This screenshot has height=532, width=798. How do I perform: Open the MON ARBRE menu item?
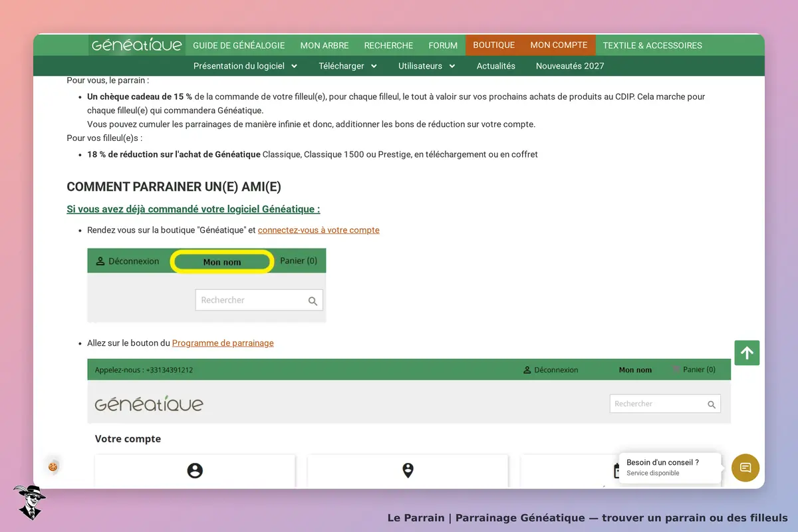pyautogui.click(x=325, y=45)
